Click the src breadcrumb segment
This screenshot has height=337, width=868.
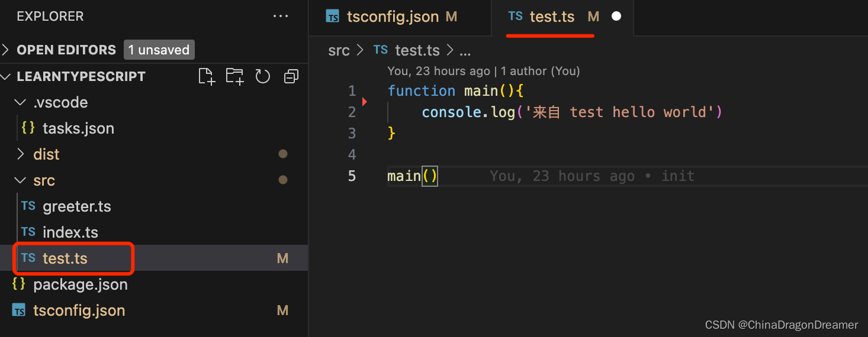pyautogui.click(x=339, y=50)
